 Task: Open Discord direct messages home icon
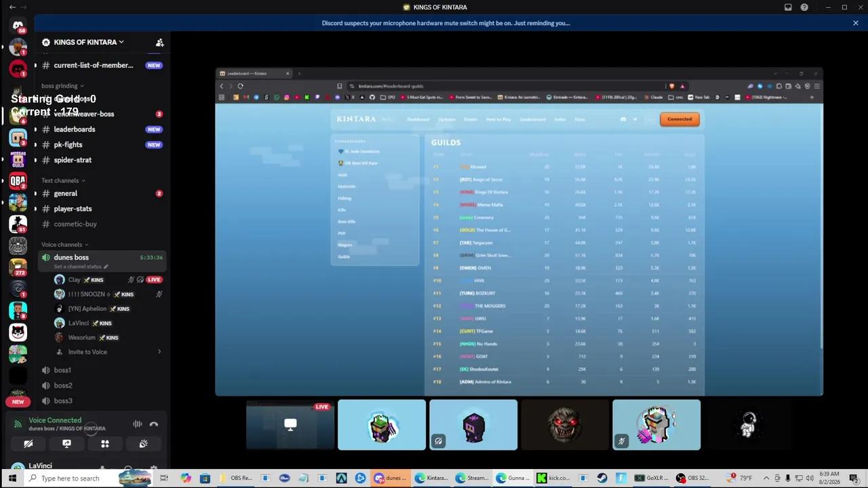[x=18, y=26]
